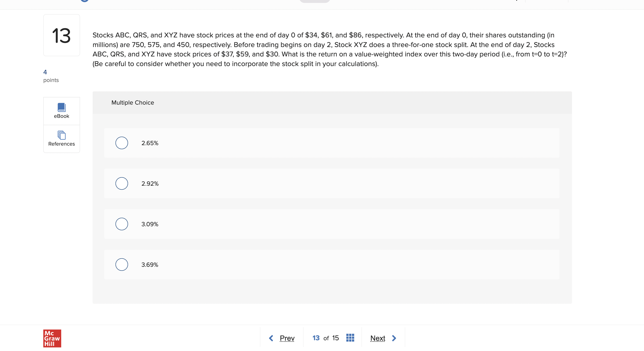This screenshot has width=644, height=351.
Task: Expand the Multiple Choice section header
Action: pyautogui.click(x=133, y=102)
